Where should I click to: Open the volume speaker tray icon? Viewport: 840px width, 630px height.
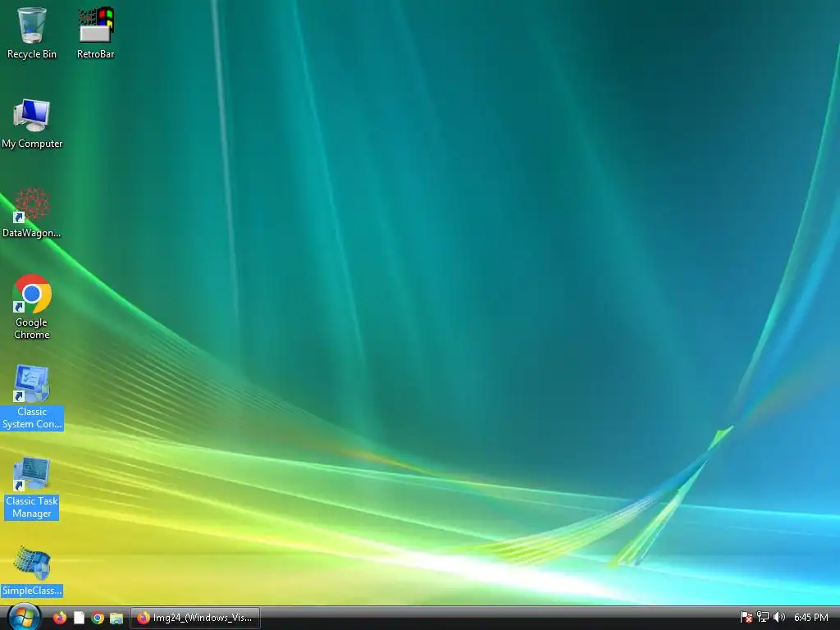pyautogui.click(x=779, y=618)
